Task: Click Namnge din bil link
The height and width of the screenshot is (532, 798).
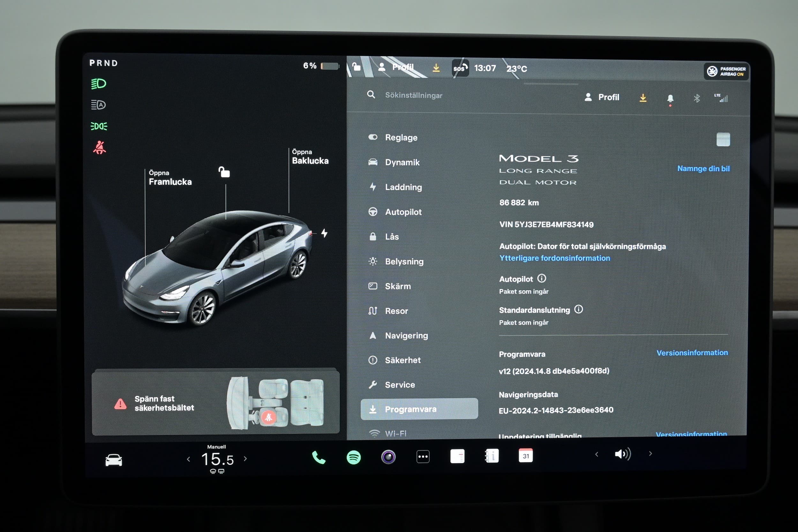Action: (703, 169)
